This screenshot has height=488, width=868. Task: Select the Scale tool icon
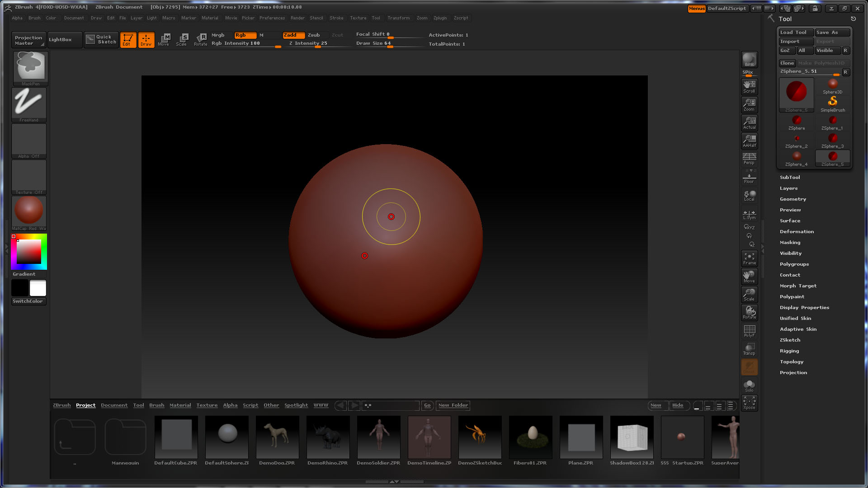(182, 40)
